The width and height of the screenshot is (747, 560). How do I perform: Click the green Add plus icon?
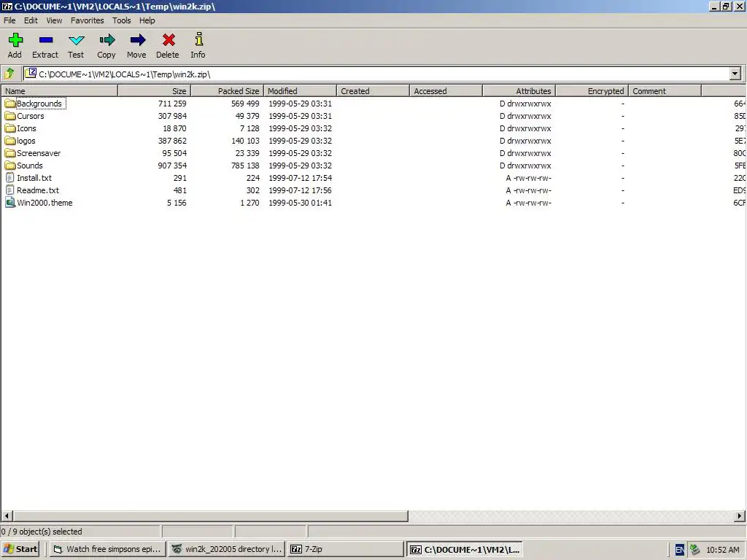pos(15,40)
